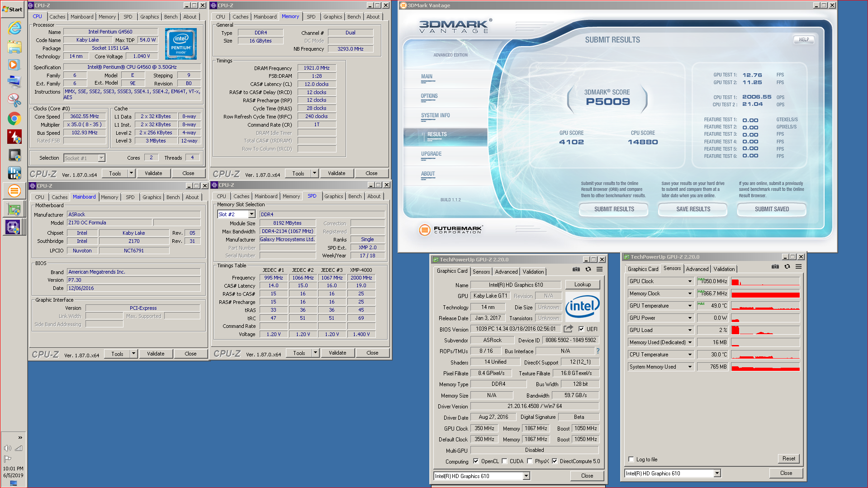Open the file explorer folder icon
This screenshot has width=868, height=488.
point(14,47)
